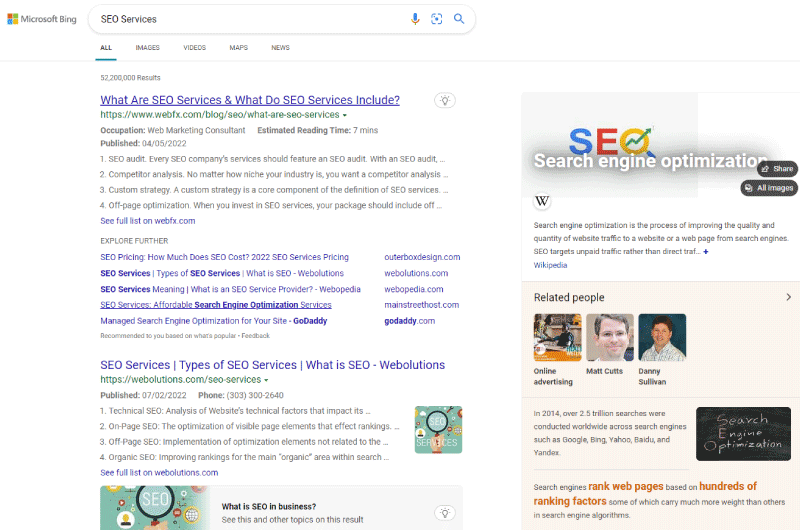Viewport: 800px width, 530px height.
Task: Select the ALL results tab
Action: pyautogui.click(x=106, y=47)
